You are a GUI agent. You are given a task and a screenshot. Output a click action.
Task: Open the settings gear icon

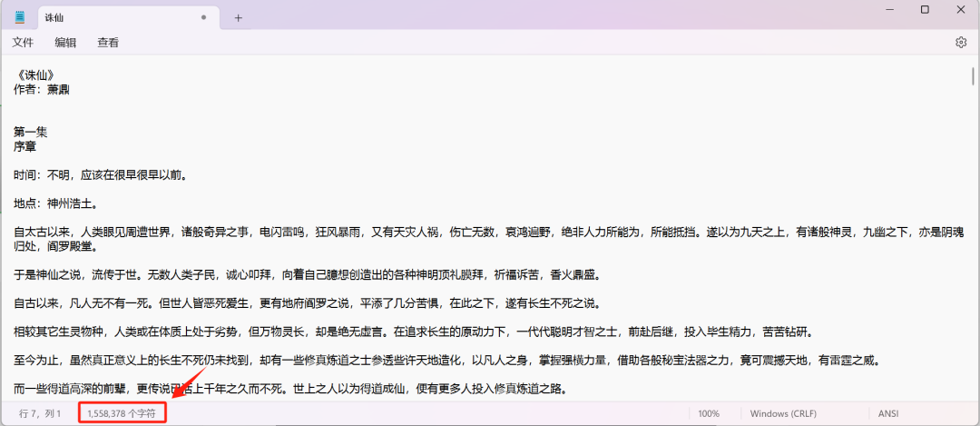click(961, 43)
